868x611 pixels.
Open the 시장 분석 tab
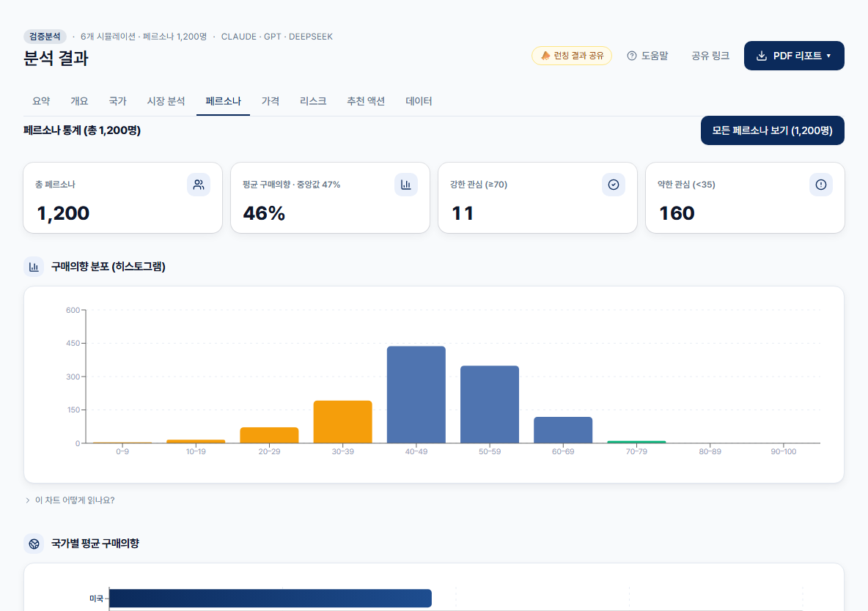tap(166, 101)
